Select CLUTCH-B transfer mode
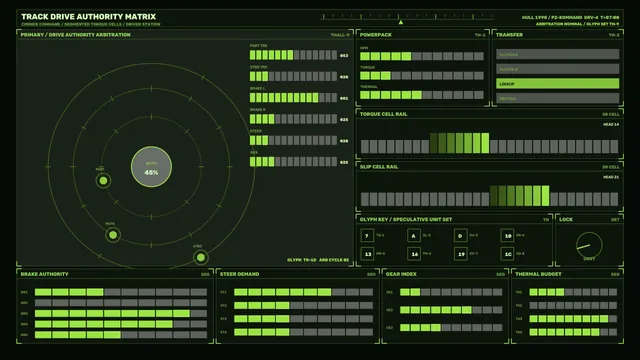Screen dimensions: 640x360 (558, 69)
